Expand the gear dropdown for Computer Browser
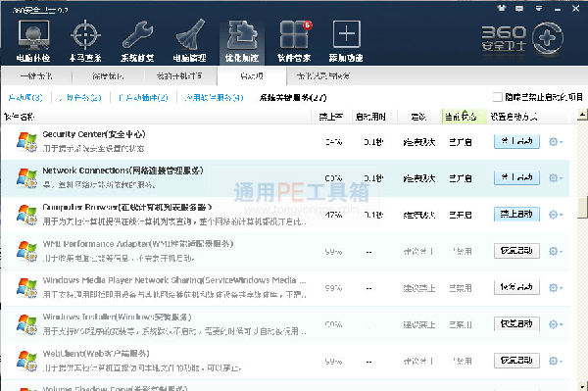 [556, 215]
